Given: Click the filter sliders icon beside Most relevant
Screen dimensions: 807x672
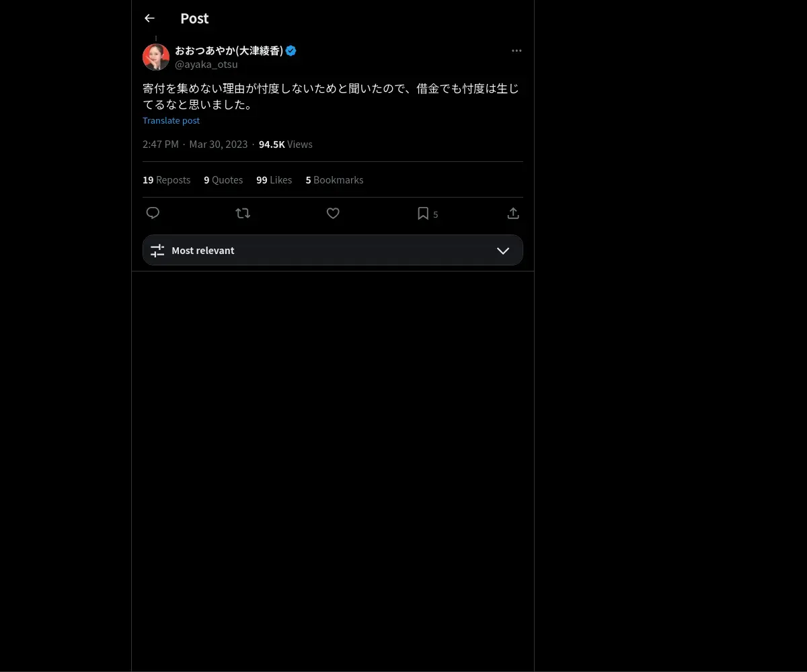Looking at the screenshot, I should click(x=157, y=251).
